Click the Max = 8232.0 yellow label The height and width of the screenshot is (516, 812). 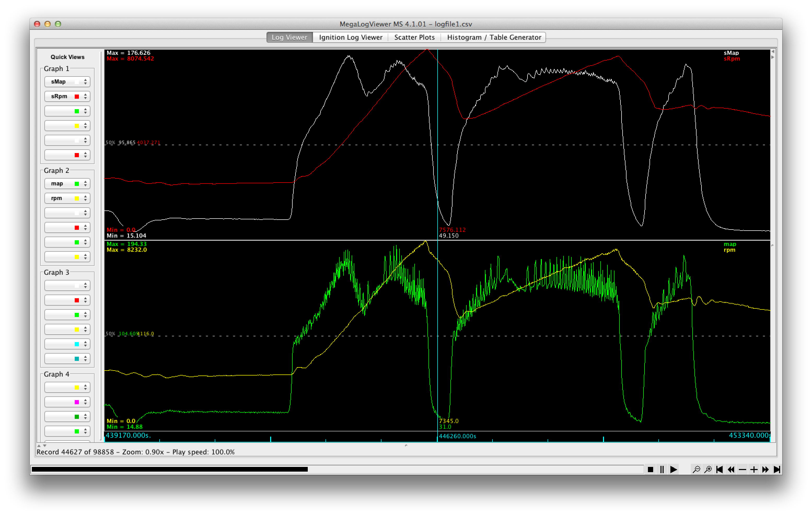click(126, 250)
